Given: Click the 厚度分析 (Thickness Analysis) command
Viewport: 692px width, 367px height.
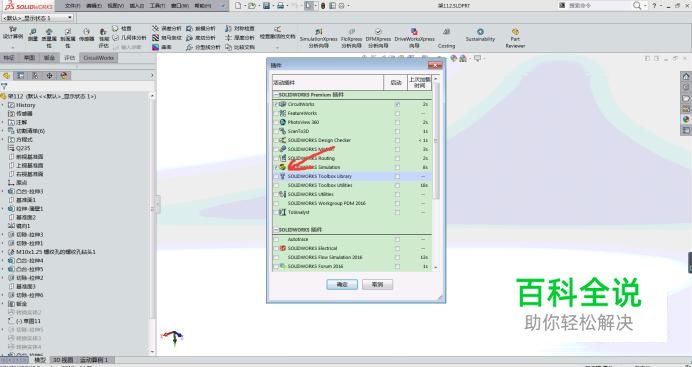Looking at the screenshot, I should coord(240,38).
